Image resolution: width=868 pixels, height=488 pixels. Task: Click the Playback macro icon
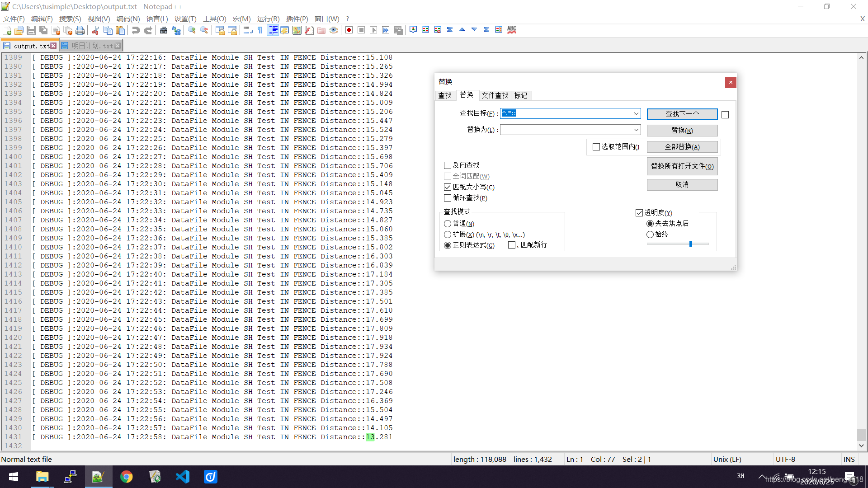tap(373, 30)
